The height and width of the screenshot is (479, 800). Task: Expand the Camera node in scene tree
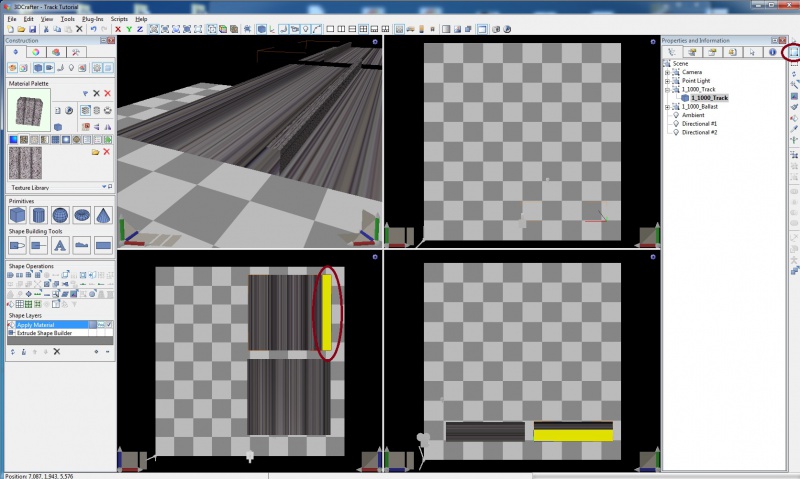[x=667, y=72]
